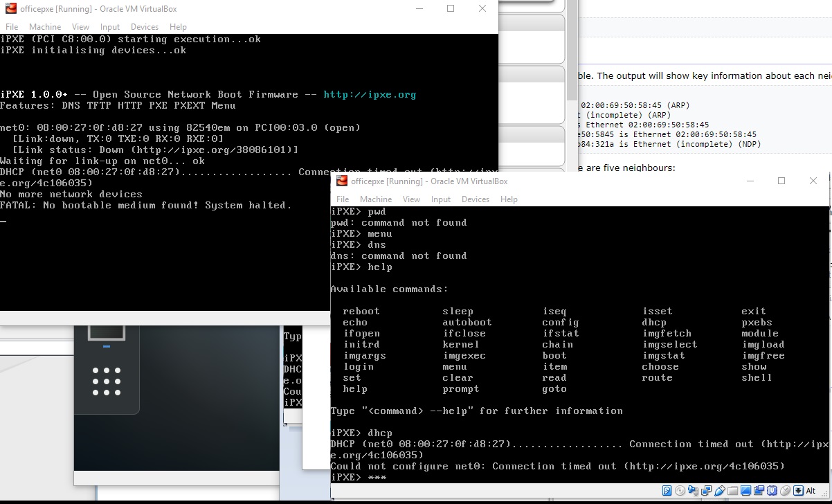Click the "Available commands:" heading
Image resolution: width=832 pixels, height=504 pixels.
point(389,289)
